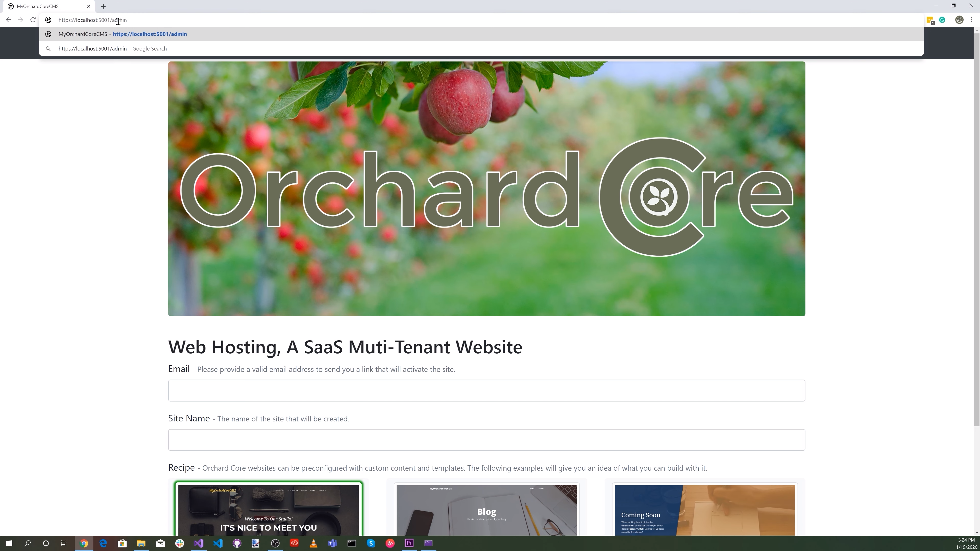Click the browser forward arrow

20,20
